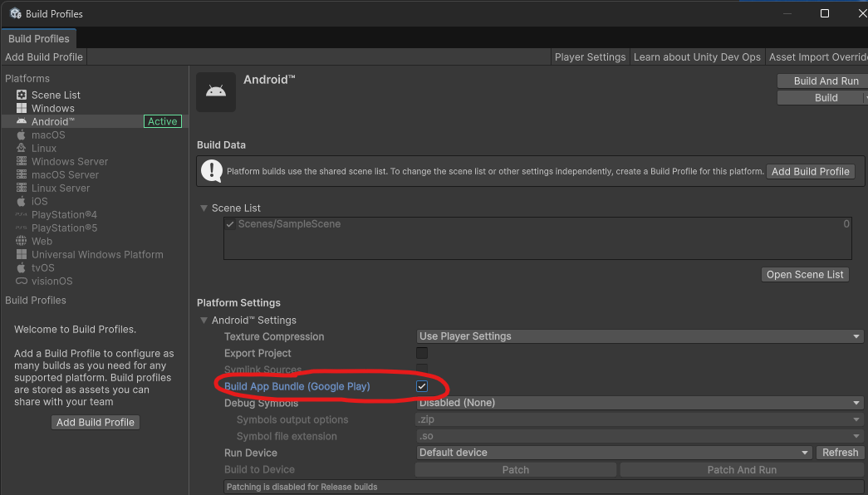Click the Scene List gear icon

click(x=22, y=95)
